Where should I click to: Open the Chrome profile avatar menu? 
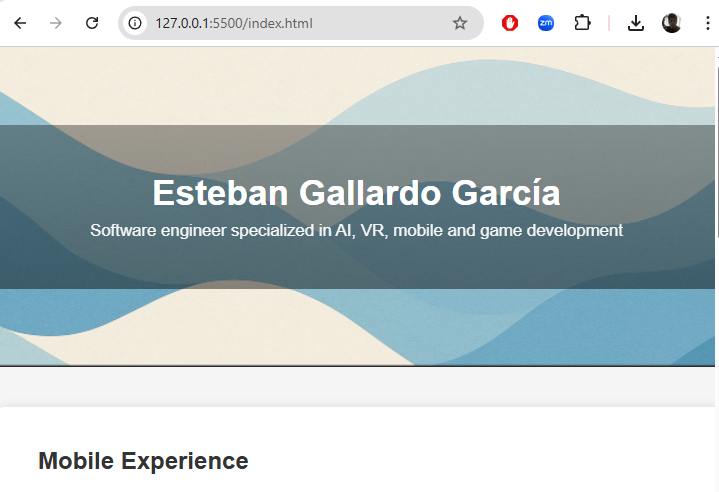tap(672, 23)
